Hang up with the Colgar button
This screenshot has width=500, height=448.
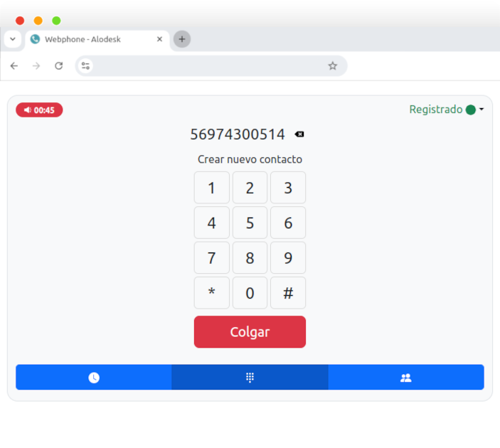coord(250,332)
